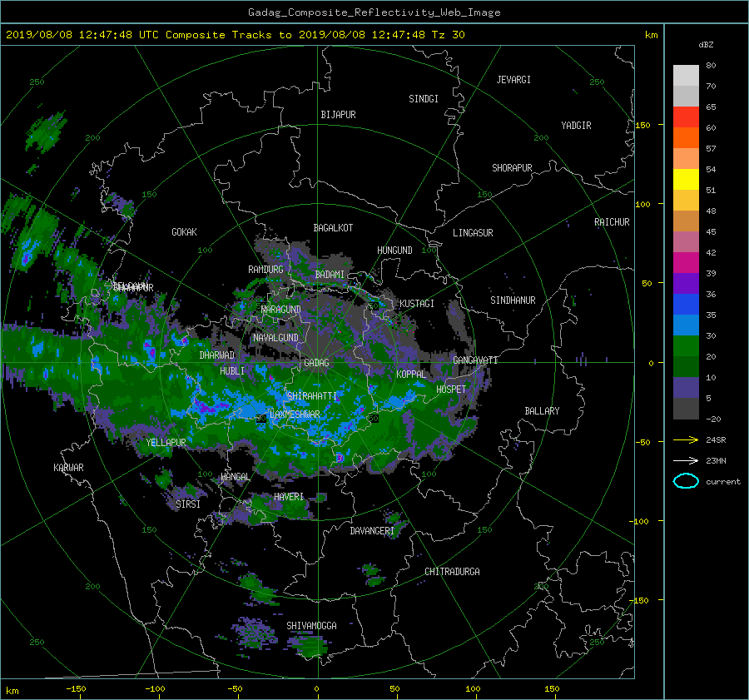The image size is (749, 700).
Task: Click the SHORAPUR city label
Action: [x=512, y=168]
